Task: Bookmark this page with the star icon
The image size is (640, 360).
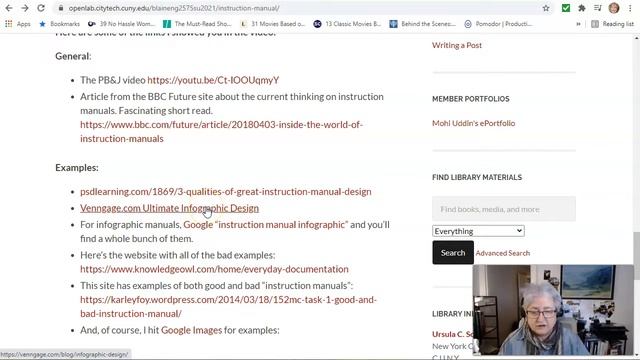Action: 546,8
